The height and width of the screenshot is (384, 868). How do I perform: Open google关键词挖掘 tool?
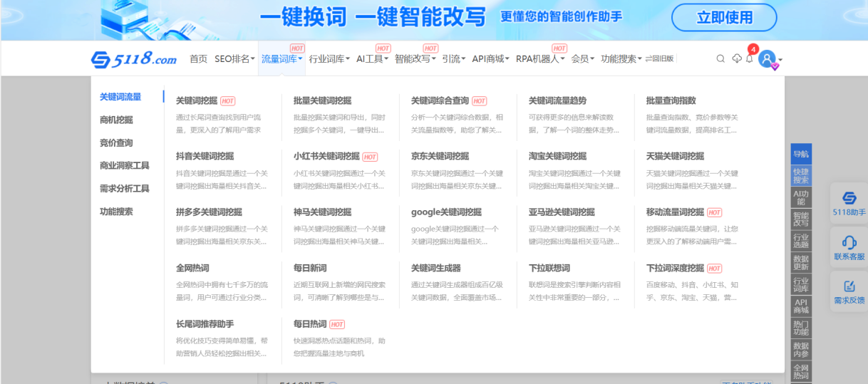446,212
